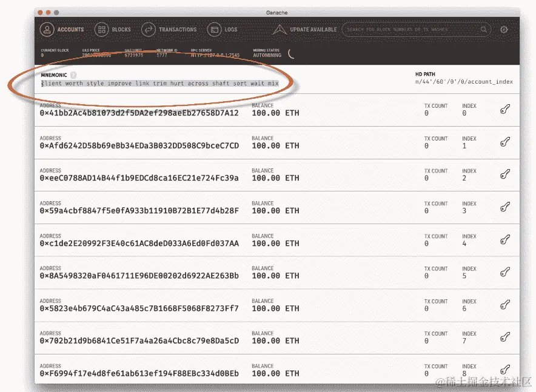Click the mnemonic info icon

pyautogui.click(x=73, y=75)
